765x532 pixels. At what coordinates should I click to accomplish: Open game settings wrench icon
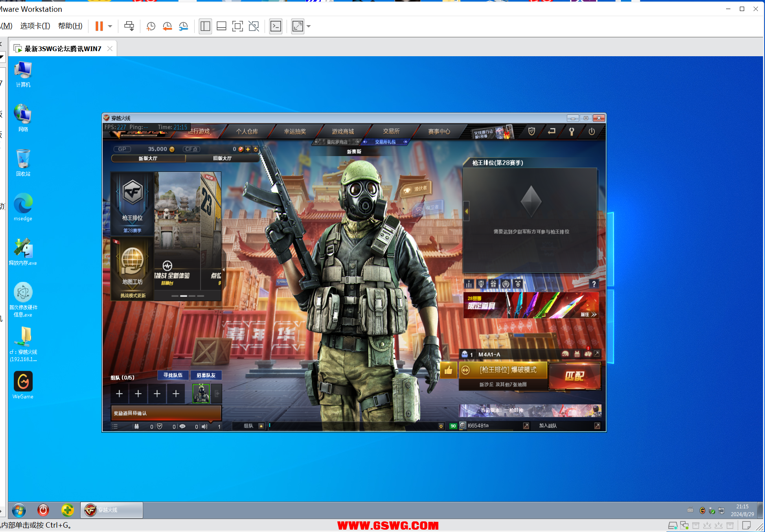click(x=572, y=131)
